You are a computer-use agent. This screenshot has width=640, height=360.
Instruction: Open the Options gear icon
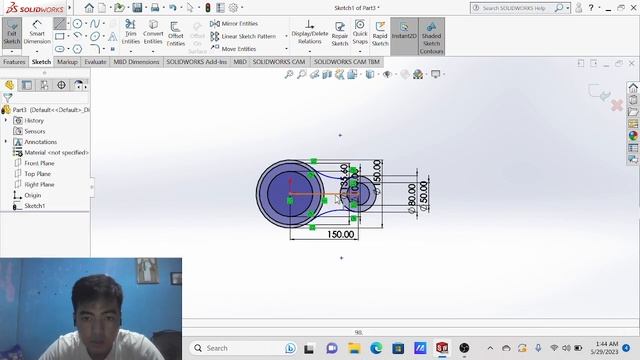coord(233,7)
